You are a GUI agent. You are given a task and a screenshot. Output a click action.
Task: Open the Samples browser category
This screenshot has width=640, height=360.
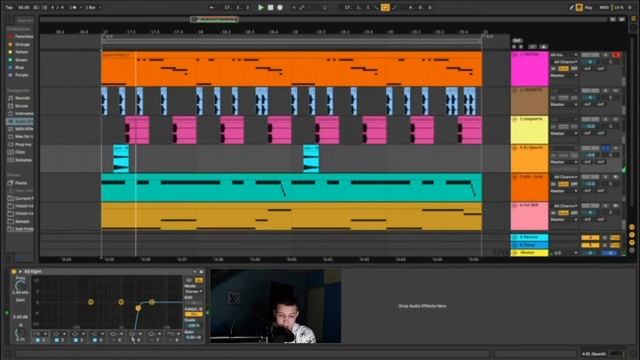coord(20,160)
